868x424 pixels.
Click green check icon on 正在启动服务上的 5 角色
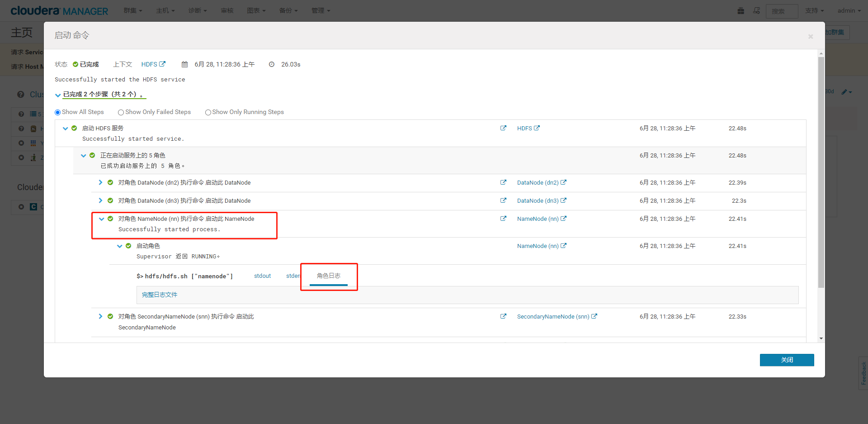(92, 155)
